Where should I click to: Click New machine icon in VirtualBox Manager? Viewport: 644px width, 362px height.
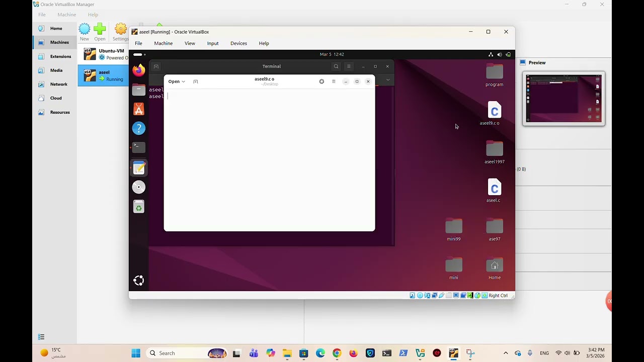coord(85,32)
